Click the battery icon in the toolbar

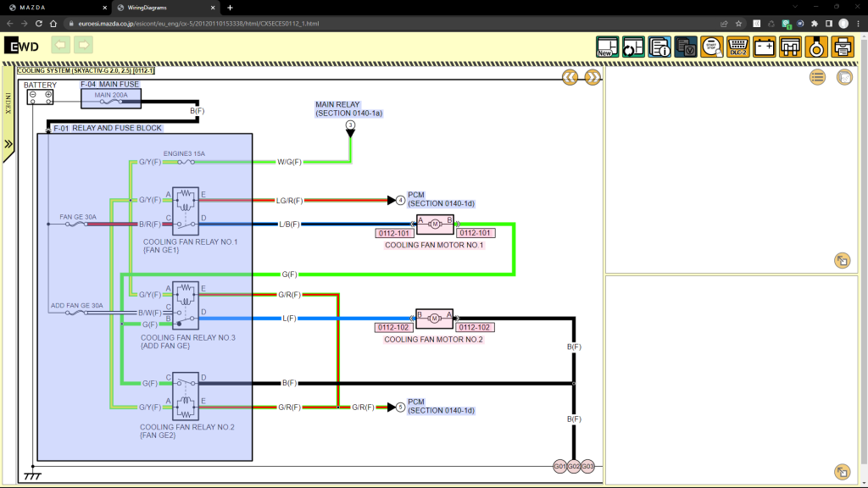coord(764,47)
